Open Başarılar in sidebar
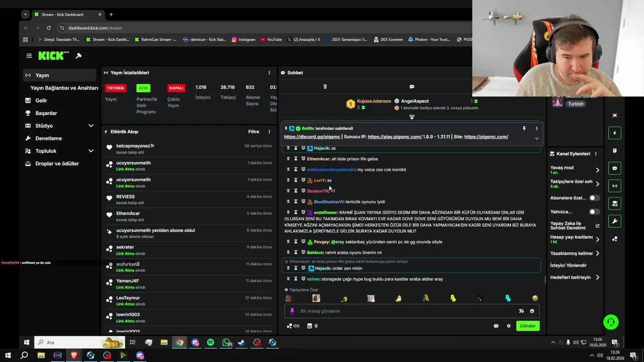The image size is (644, 362). tap(46, 113)
